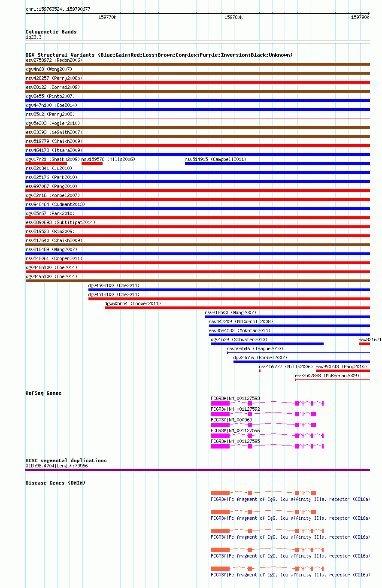Click the red bar under nsv159576 (Mills2006)

pos(92,164)
